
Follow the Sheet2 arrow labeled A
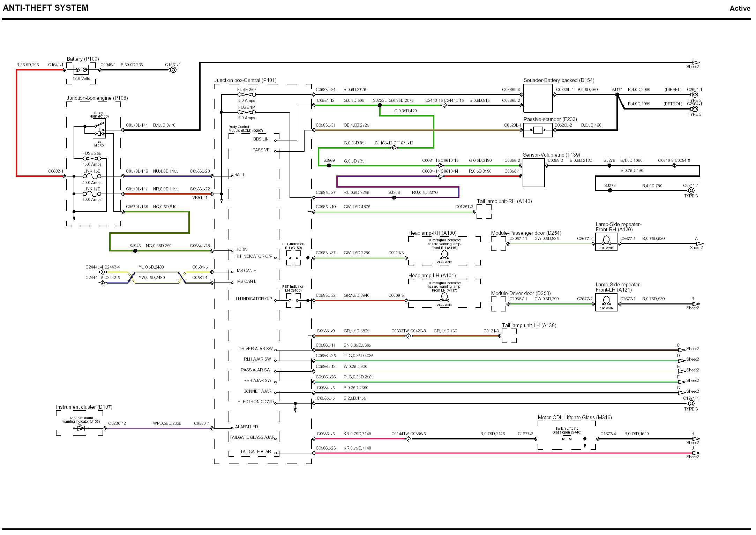[699, 243]
